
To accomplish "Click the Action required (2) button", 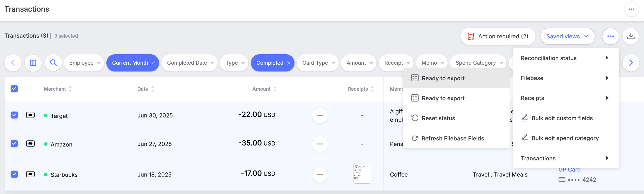I will coord(498,36).
